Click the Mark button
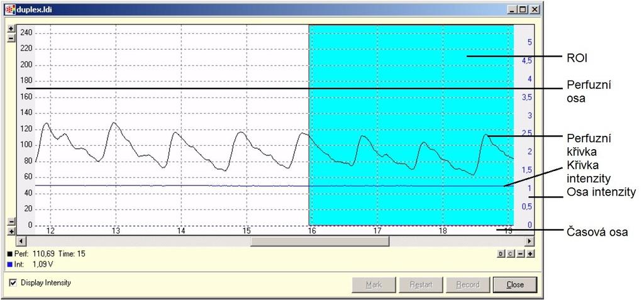 [x=374, y=284]
